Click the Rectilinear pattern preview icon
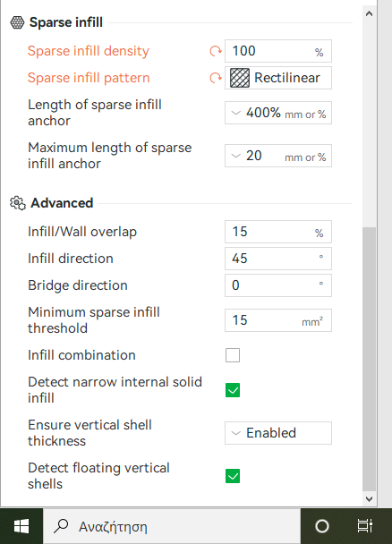 (240, 78)
